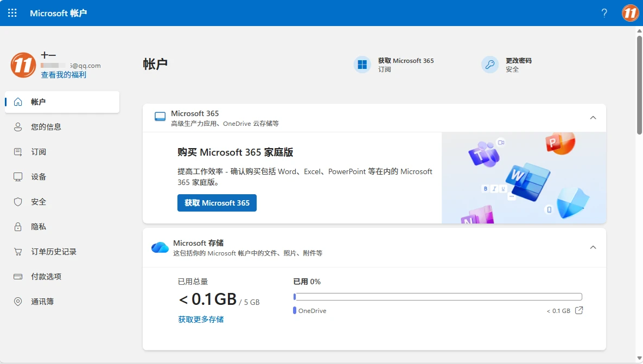Click the vertical scrollbar thumb

pyautogui.click(x=639, y=85)
